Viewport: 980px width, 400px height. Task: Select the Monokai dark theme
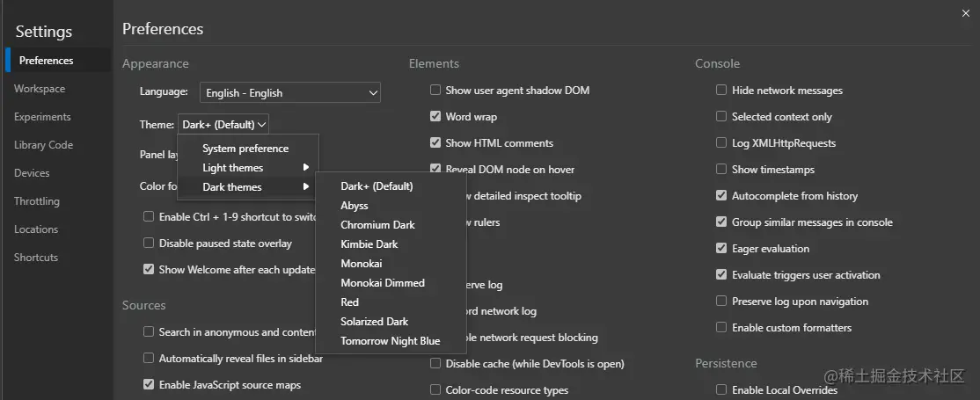click(x=362, y=264)
